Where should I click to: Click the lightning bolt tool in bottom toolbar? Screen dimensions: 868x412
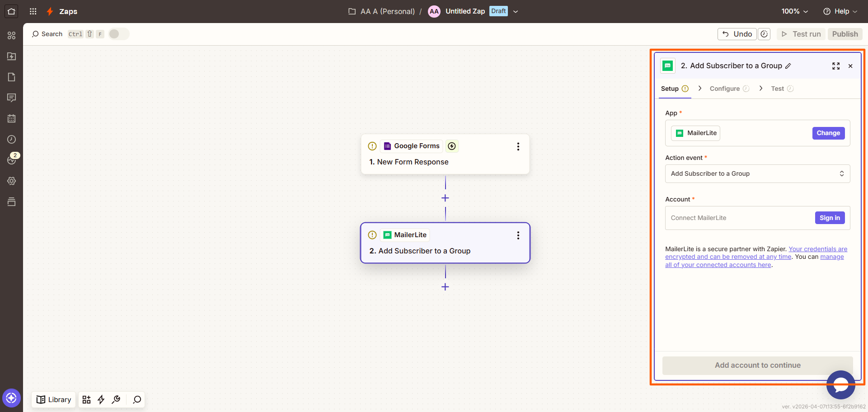point(101,400)
